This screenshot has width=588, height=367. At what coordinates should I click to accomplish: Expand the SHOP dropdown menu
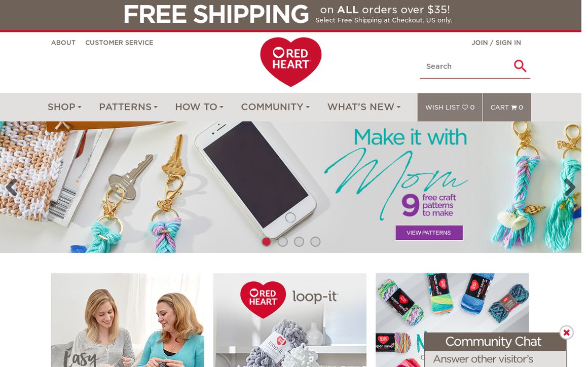coord(64,107)
